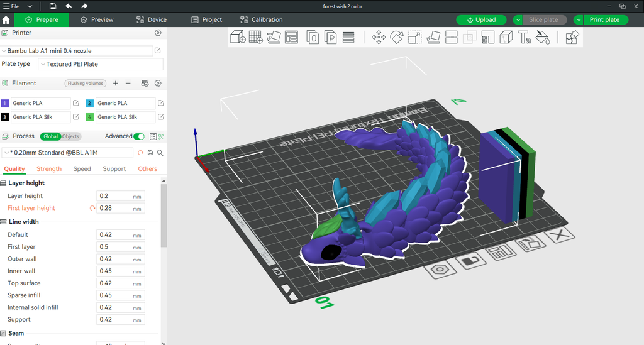Open the Assembly view icon
The width and height of the screenshot is (644, 345).
(571, 38)
